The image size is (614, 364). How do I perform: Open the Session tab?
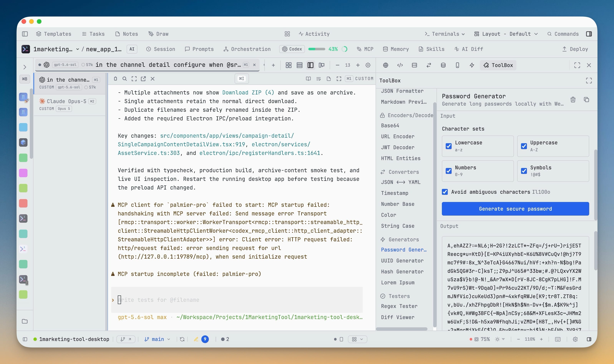click(161, 49)
